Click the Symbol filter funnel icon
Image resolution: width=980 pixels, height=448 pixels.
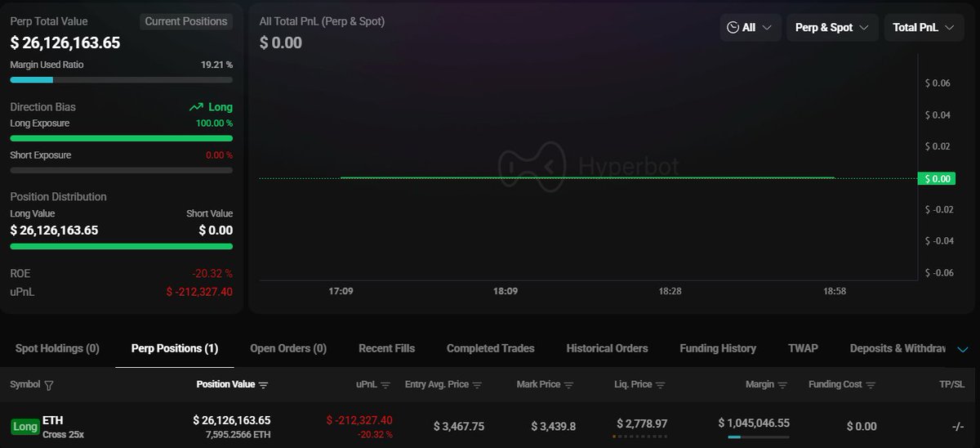tap(48, 385)
